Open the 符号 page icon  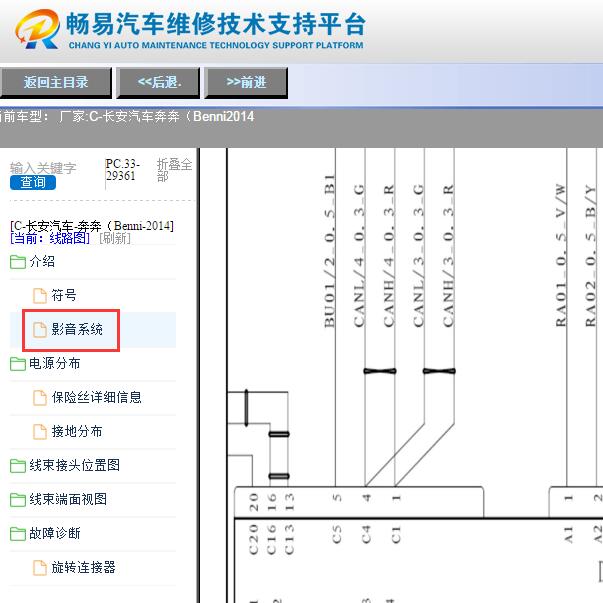click(x=40, y=296)
